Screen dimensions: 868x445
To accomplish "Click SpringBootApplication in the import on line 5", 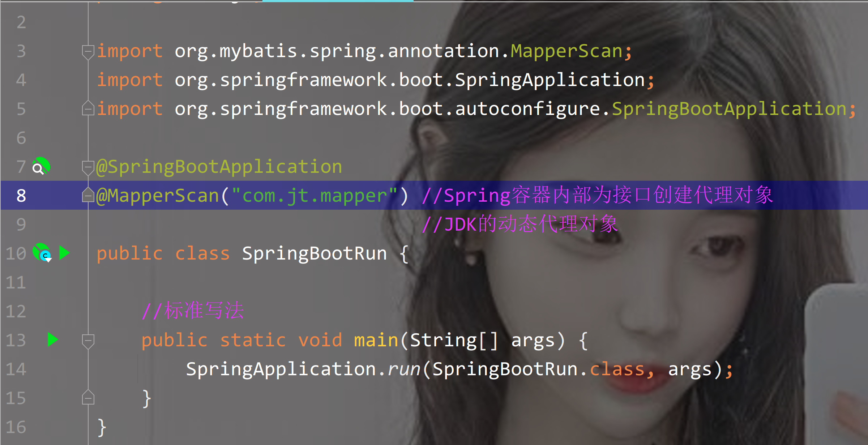I will 729,109.
